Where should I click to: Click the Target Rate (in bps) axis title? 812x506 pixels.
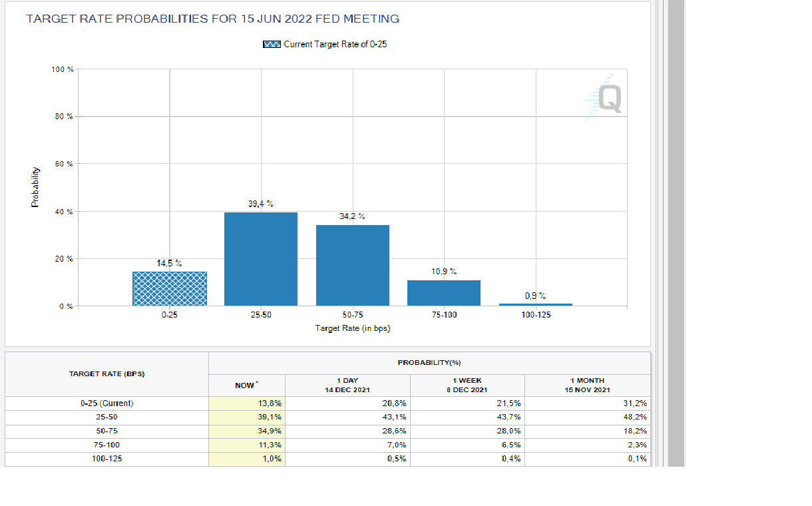pos(352,328)
